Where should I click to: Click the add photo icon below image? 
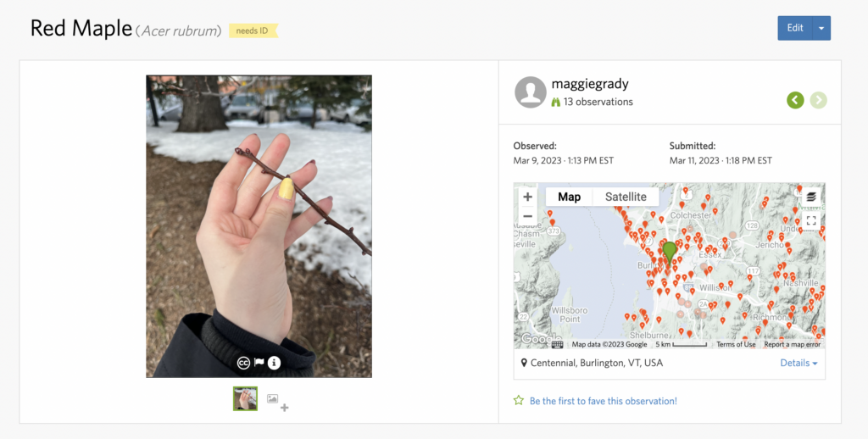pos(277,401)
